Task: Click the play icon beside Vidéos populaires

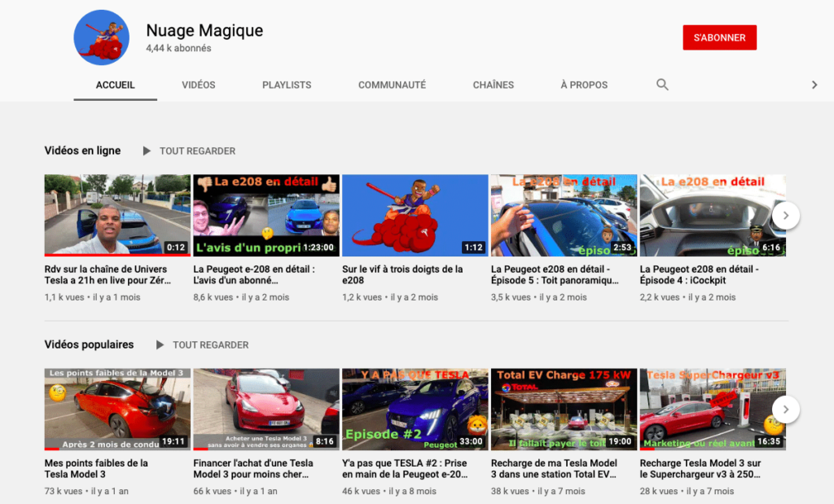Action: point(160,345)
